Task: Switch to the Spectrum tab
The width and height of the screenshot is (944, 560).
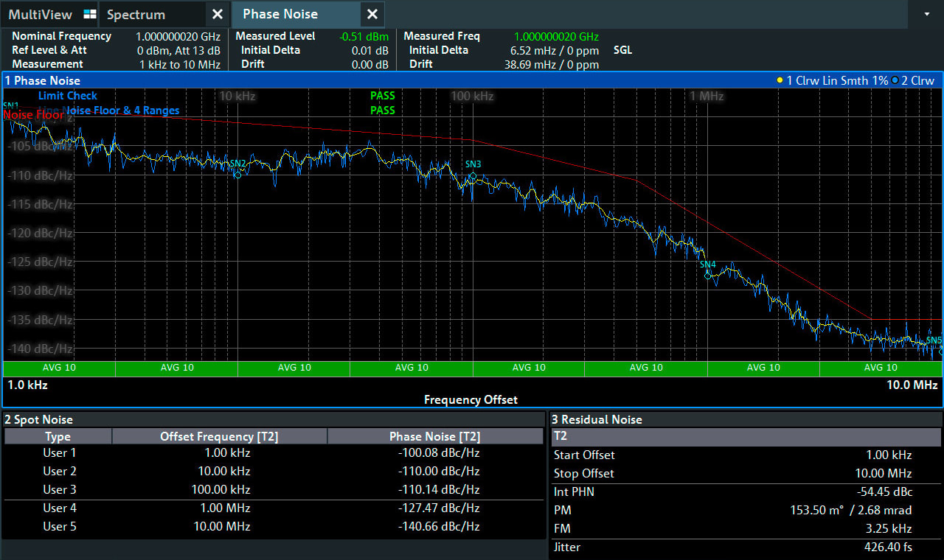Action: click(136, 14)
